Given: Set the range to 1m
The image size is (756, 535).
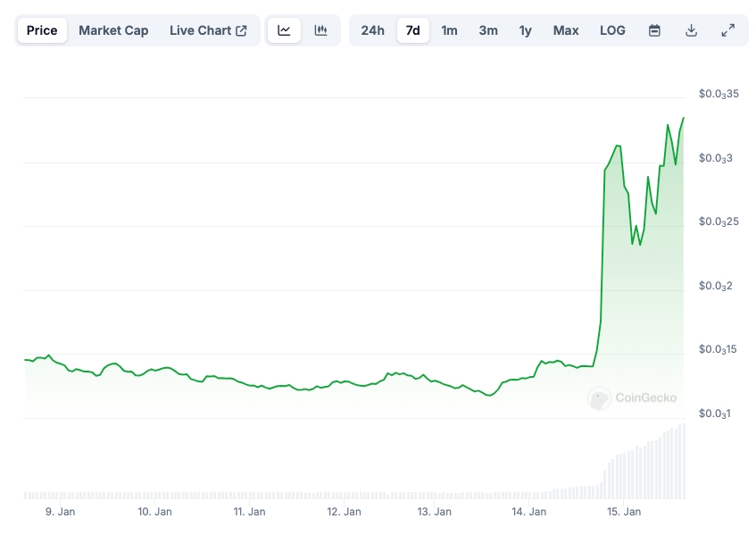Looking at the screenshot, I should click(449, 30).
